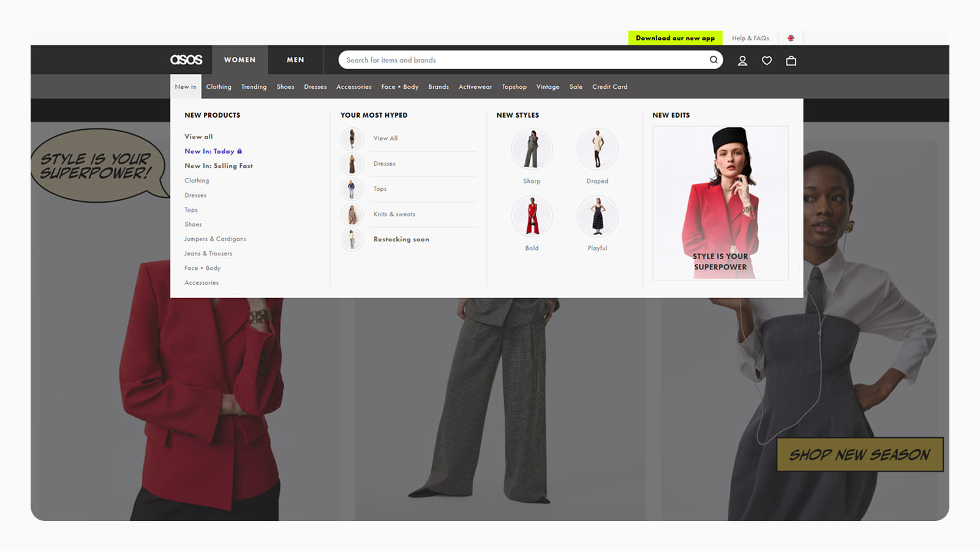Select the UK flag country selector
This screenshot has width=980, height=551.
(791, 37)
